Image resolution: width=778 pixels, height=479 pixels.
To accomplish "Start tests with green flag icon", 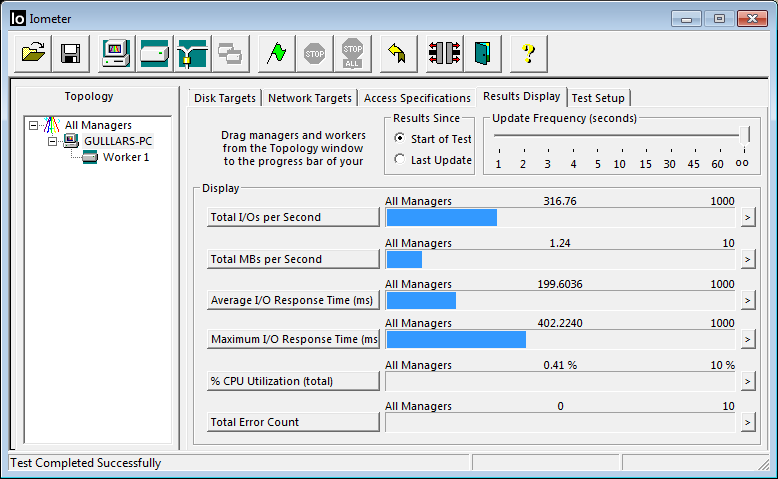I will (276, 53).
